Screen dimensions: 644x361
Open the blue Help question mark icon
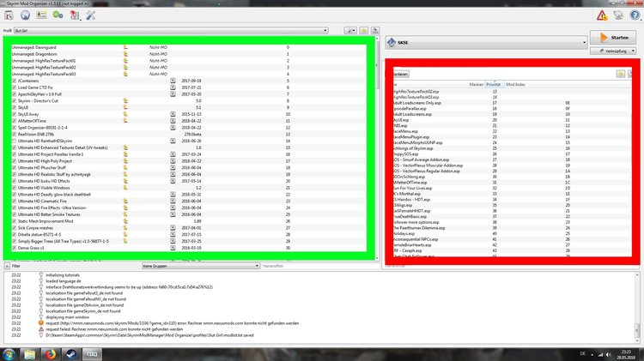[x=635, y=15]
